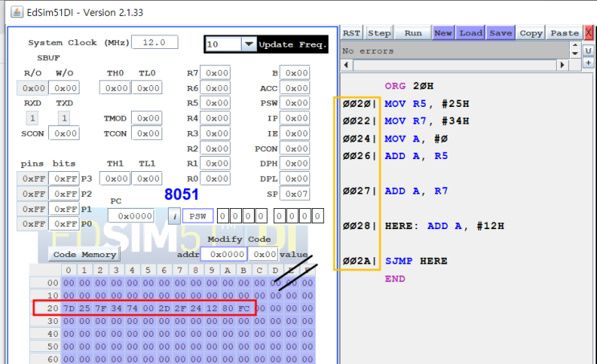Click the TCON register field

(146, 133)
